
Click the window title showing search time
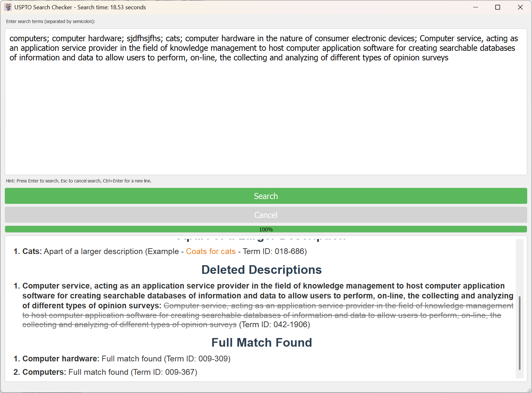coord(80,7)
